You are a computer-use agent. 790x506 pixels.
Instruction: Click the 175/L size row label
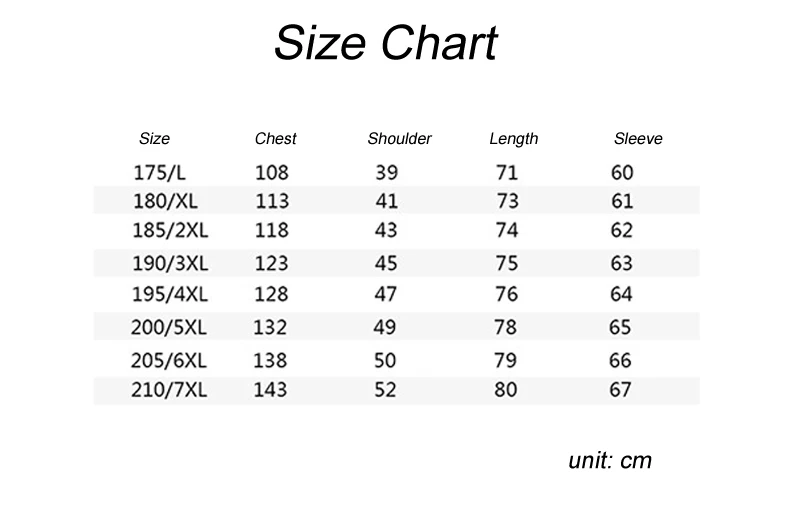[x=159, y=173]
